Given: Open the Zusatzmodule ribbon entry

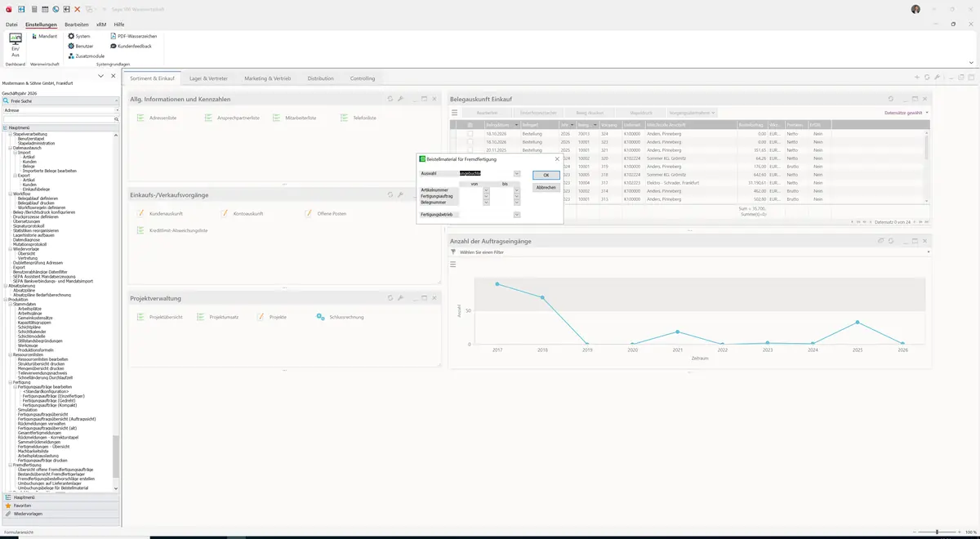Looking at the screenshot, I should (x=85, y=56).
